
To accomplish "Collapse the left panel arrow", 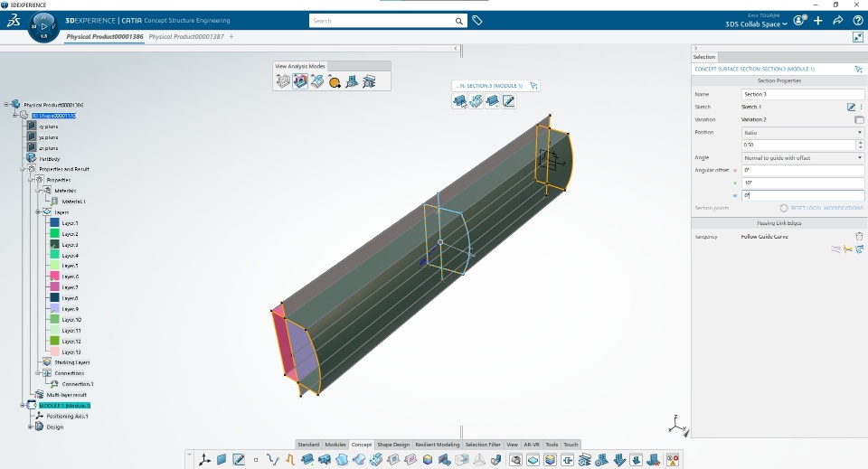I will coord(456,48).
